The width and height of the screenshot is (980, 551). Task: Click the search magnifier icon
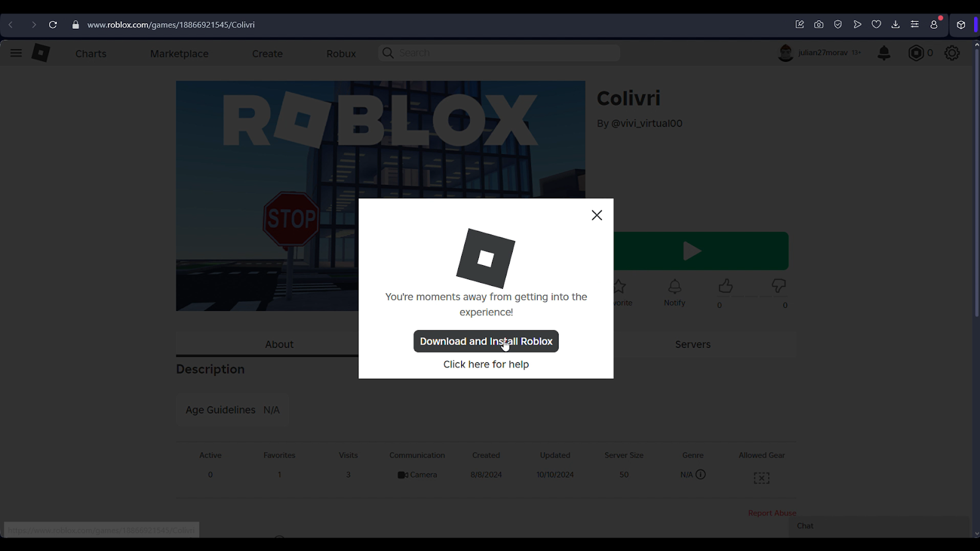(388, 53)
